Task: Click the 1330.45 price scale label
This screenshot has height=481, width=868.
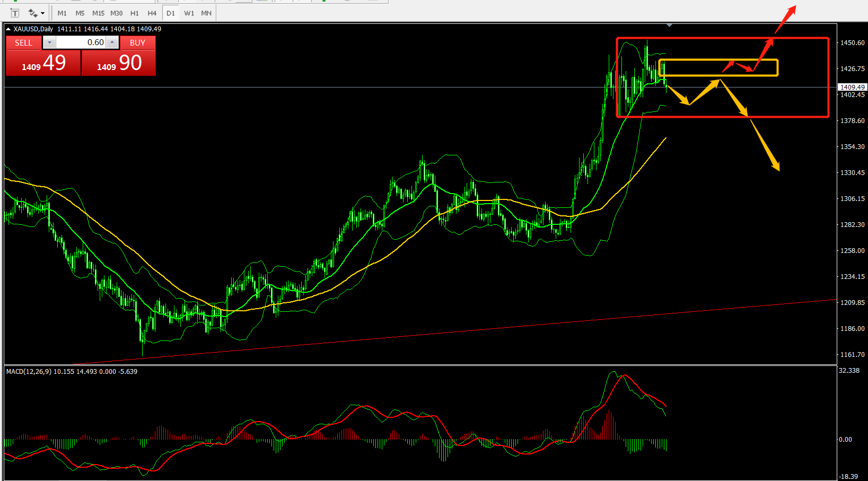Action: [x=852, y=173]
